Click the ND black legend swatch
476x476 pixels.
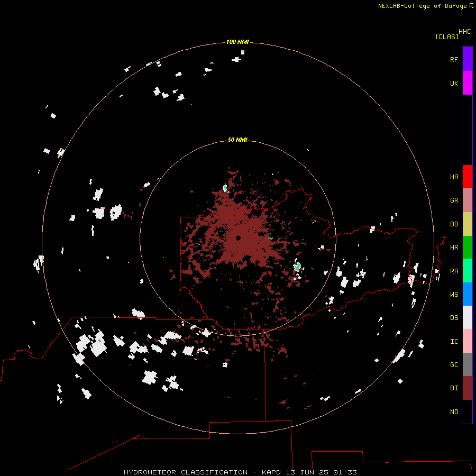(x=467, y=411)
